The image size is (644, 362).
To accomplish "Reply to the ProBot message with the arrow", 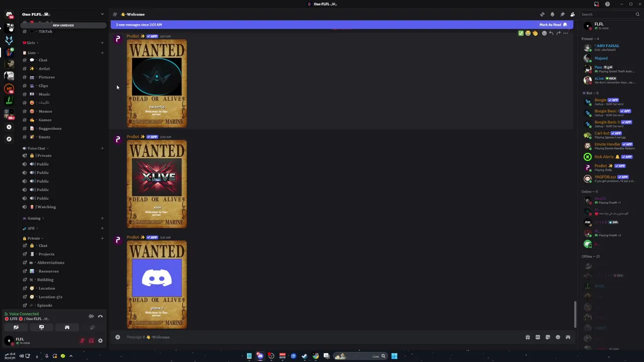I will point(551,33).
